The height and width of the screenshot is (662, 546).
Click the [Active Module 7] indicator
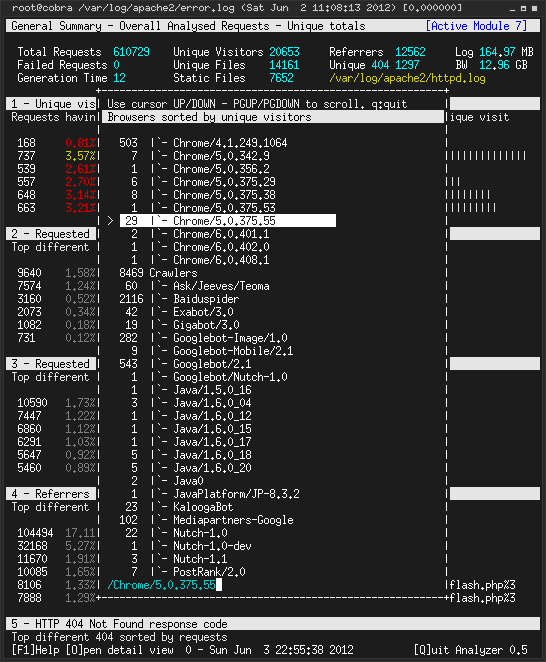476,26
